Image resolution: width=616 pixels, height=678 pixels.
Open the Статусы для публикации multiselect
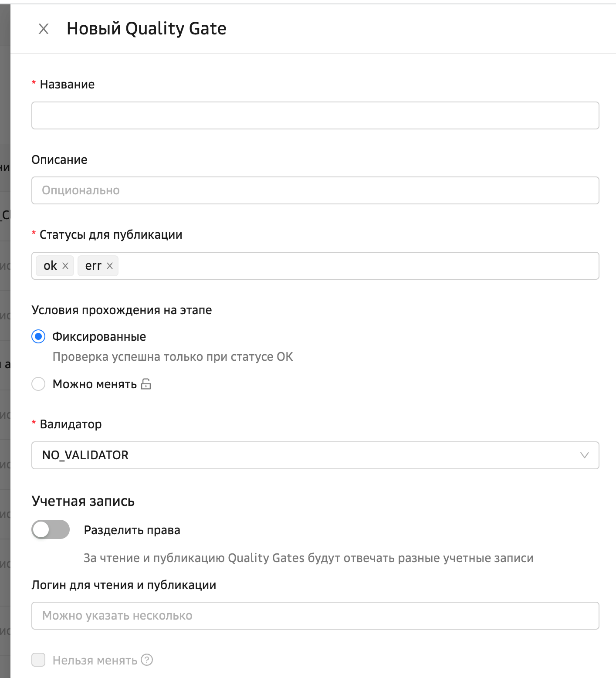357,266
